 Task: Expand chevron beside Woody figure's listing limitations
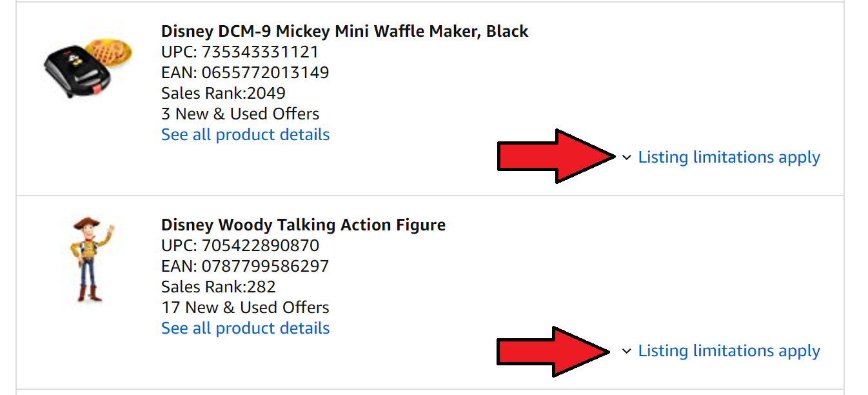(x=626, y=351)
